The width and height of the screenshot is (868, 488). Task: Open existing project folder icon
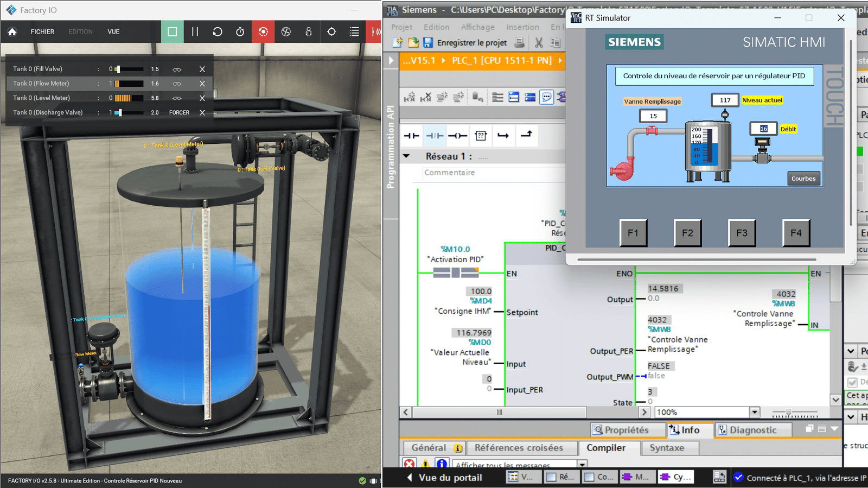[x=413, y=42]
